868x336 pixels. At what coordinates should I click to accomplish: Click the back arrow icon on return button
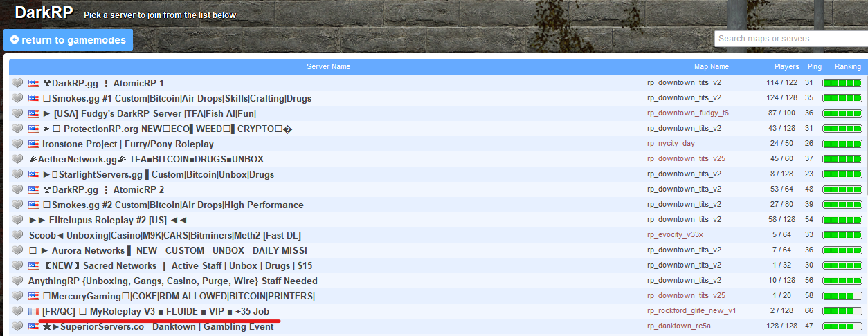[14, 40]
